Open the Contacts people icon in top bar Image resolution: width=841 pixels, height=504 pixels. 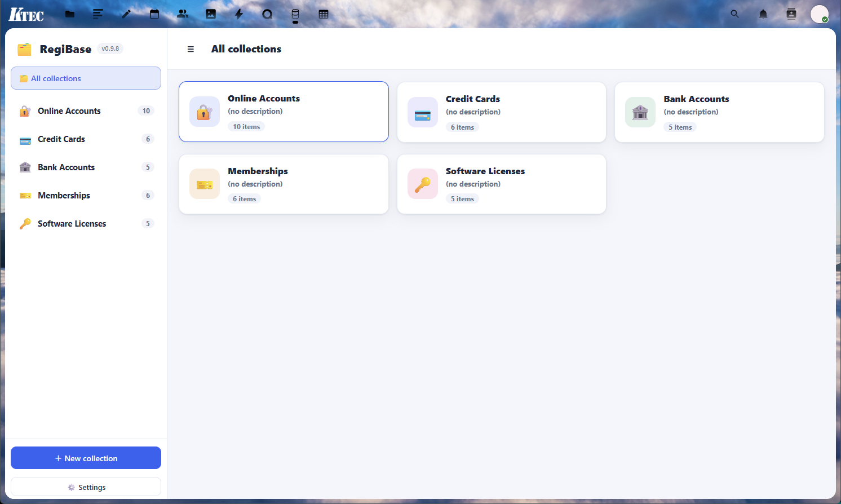[x=183, y=14]
